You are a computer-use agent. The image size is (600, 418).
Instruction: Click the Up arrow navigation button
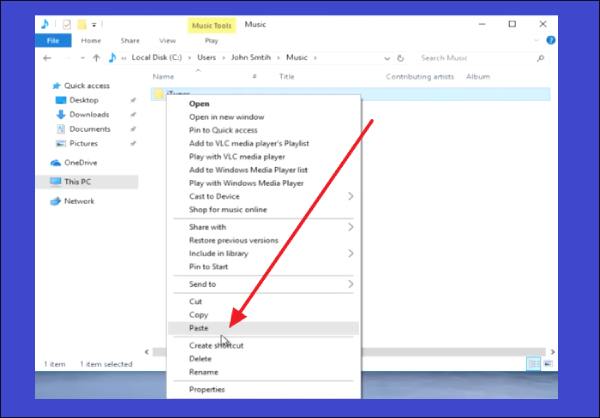click(x=96, y=58)
